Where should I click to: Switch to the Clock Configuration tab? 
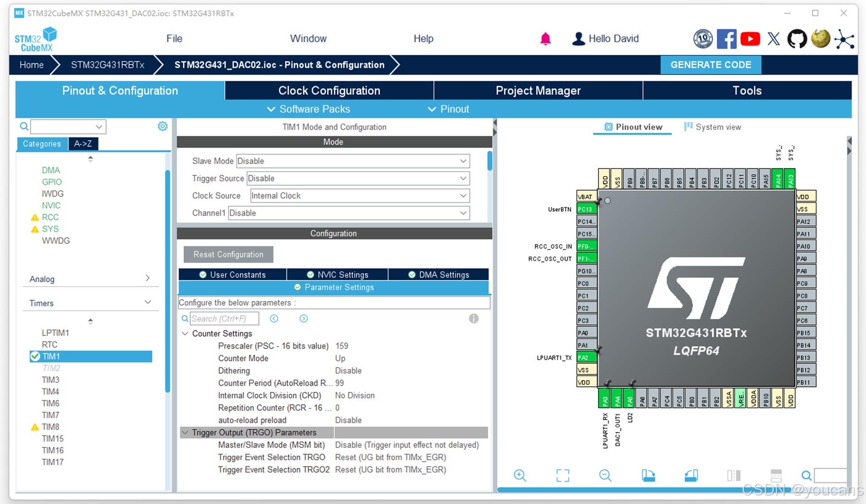point(329,90)
